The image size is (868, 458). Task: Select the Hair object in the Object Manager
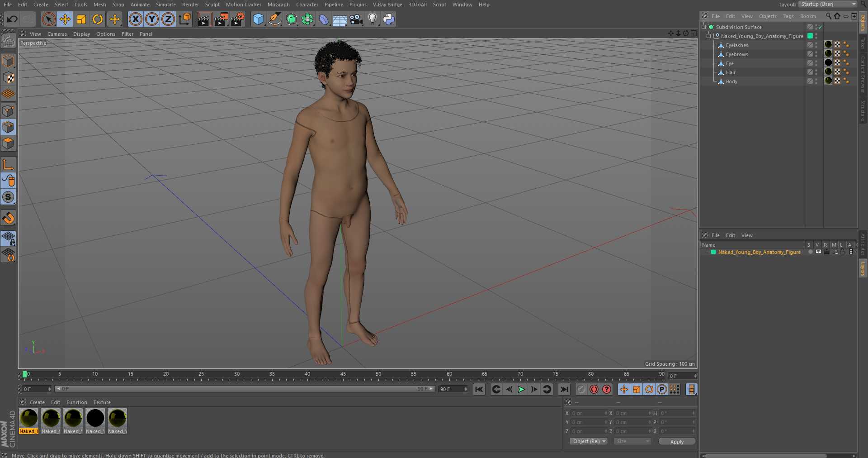click(731, 72)
